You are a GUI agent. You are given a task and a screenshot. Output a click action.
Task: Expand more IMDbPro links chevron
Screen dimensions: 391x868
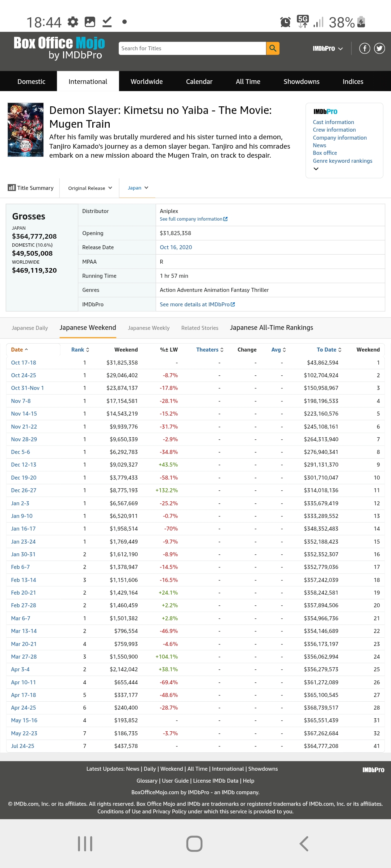pos(316,169)
